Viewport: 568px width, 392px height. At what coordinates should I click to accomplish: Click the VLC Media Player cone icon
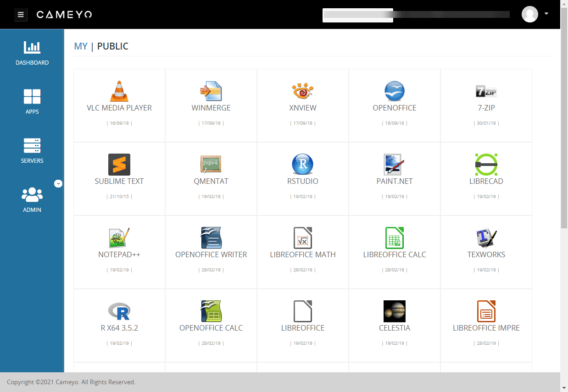point(119,91)
